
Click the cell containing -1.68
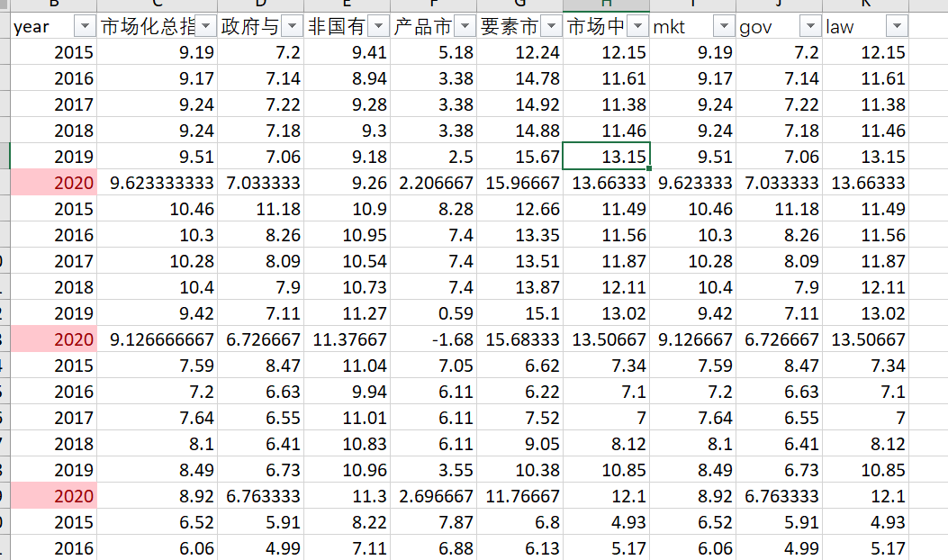coord(434,339)
